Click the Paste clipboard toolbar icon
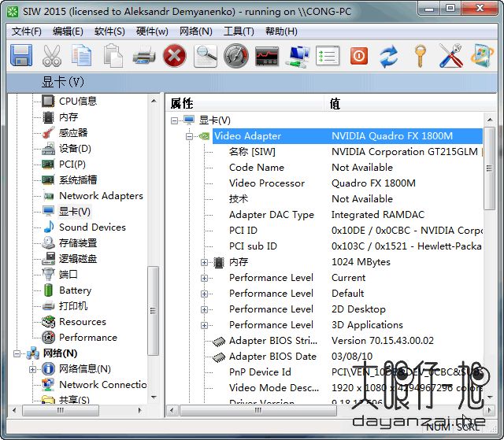504x440 pixels. click(113, 56)
